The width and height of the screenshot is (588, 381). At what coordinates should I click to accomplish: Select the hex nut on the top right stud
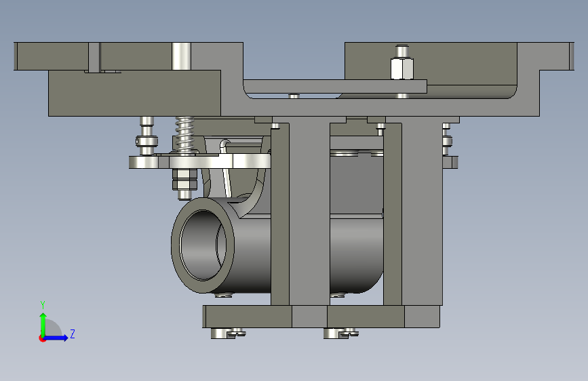coord(402,68)
